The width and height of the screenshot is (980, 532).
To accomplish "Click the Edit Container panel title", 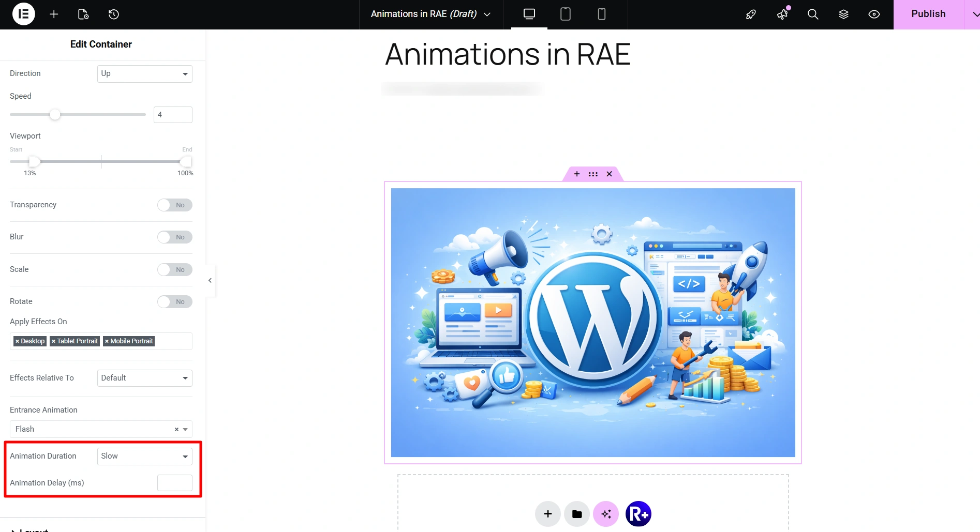I will point(101,44).
